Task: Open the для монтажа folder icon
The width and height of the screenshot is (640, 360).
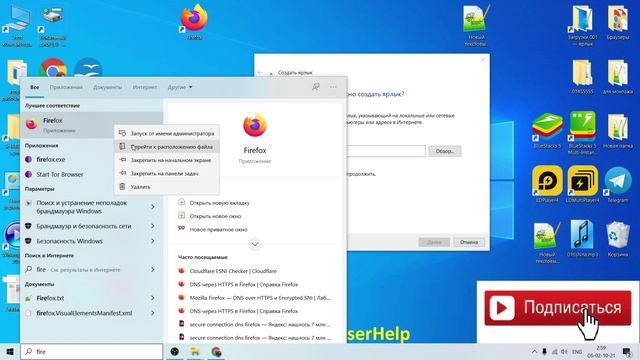Action: click(618, 77)
